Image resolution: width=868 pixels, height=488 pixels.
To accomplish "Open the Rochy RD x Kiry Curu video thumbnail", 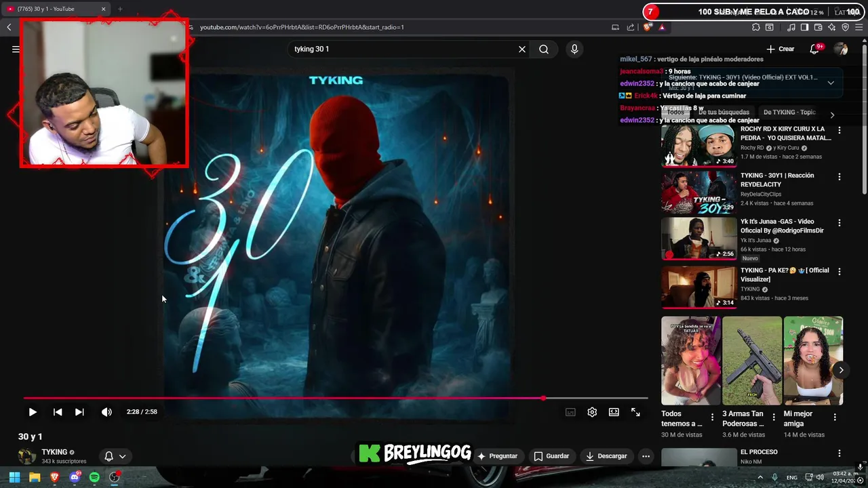I will (698, 146).
